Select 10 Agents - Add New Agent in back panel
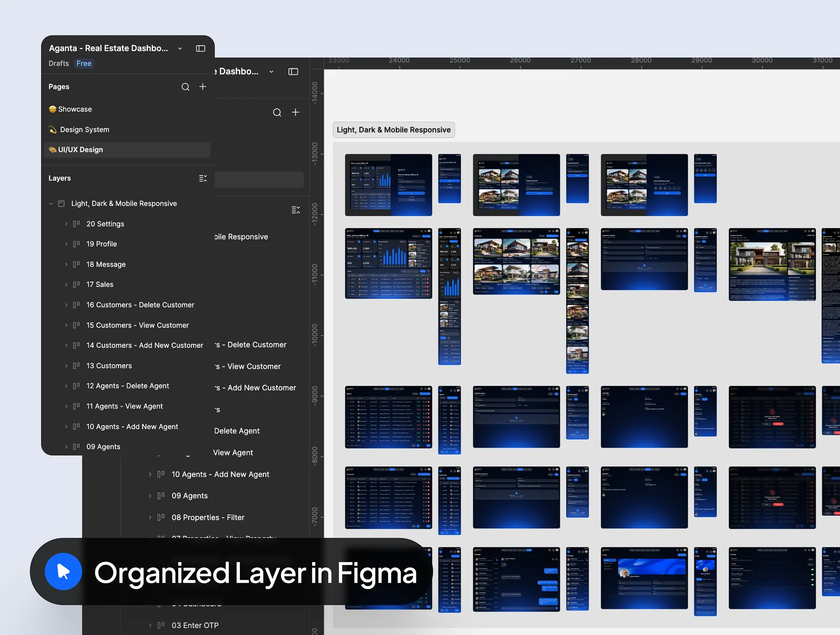Viewport: 840px width, 635px height. click(220, 474)
